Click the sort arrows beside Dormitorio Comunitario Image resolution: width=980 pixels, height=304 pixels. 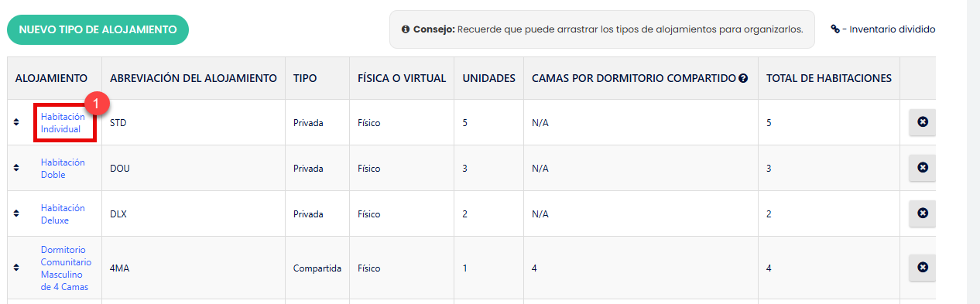point(17,268)
